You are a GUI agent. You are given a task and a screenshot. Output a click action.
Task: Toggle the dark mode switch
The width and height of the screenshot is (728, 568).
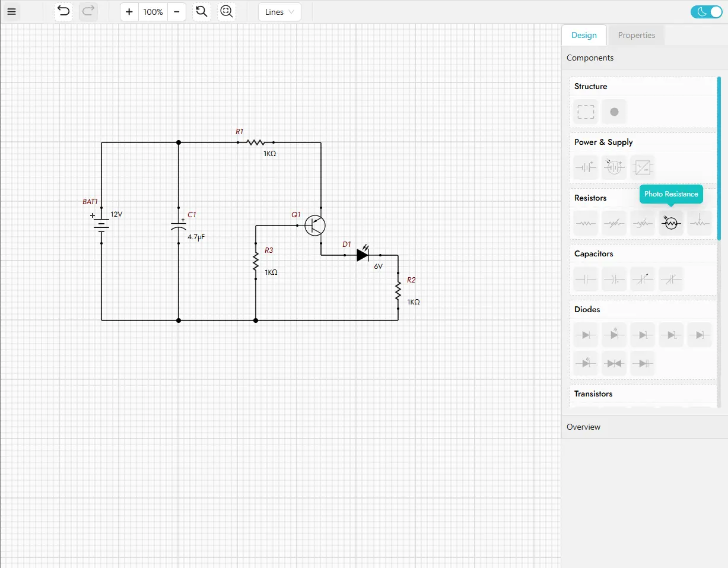tap(706, 12)
